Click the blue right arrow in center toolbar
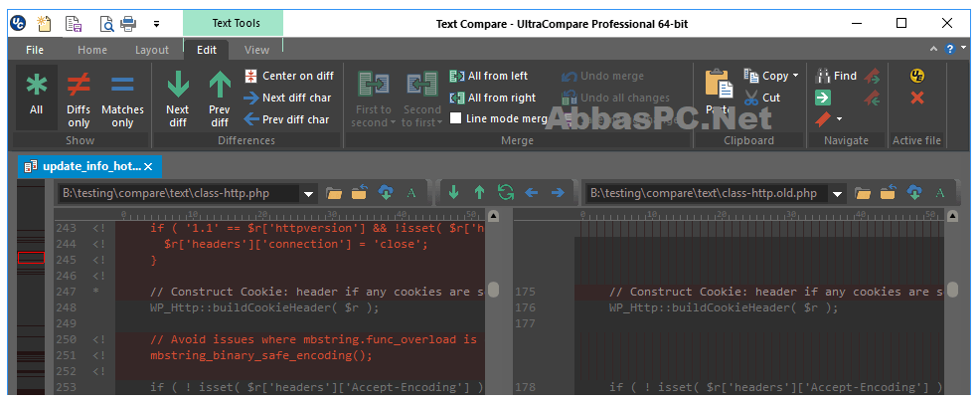The width and height of the screenshot is (980, 402). click(559, 193)
